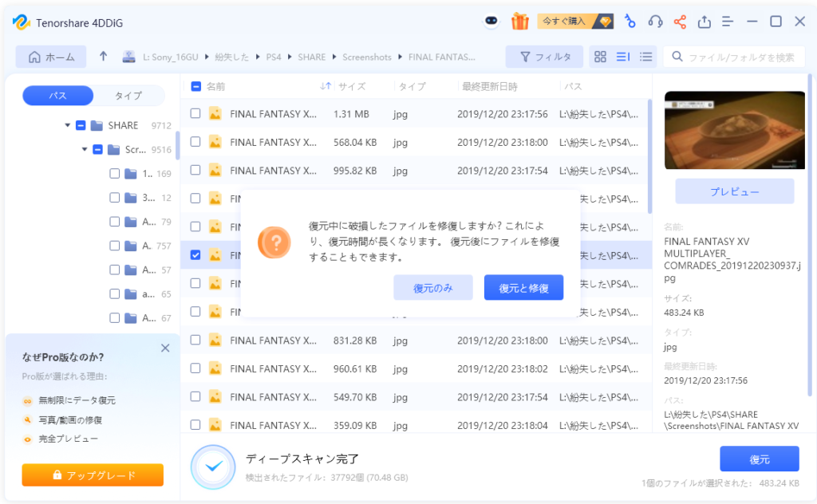Image resolution: width=817 pixels, height=504 pixels.
Task: Click the food screenshot preview thumbnail
Action: point(735,130)
